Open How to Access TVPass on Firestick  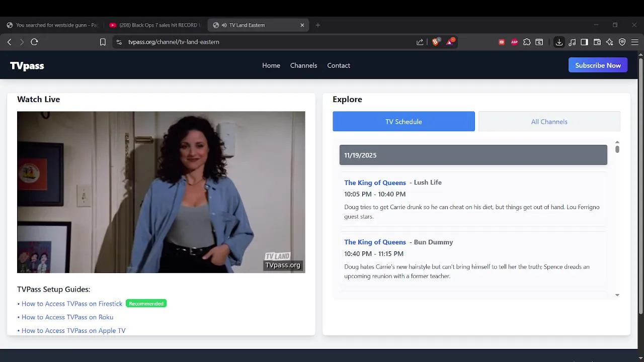pos(72,304)
